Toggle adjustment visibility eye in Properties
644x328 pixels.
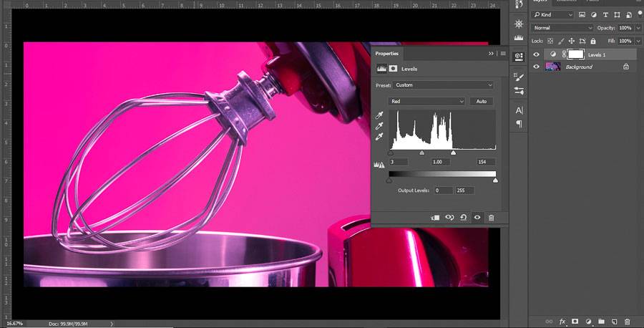(477, 217)
